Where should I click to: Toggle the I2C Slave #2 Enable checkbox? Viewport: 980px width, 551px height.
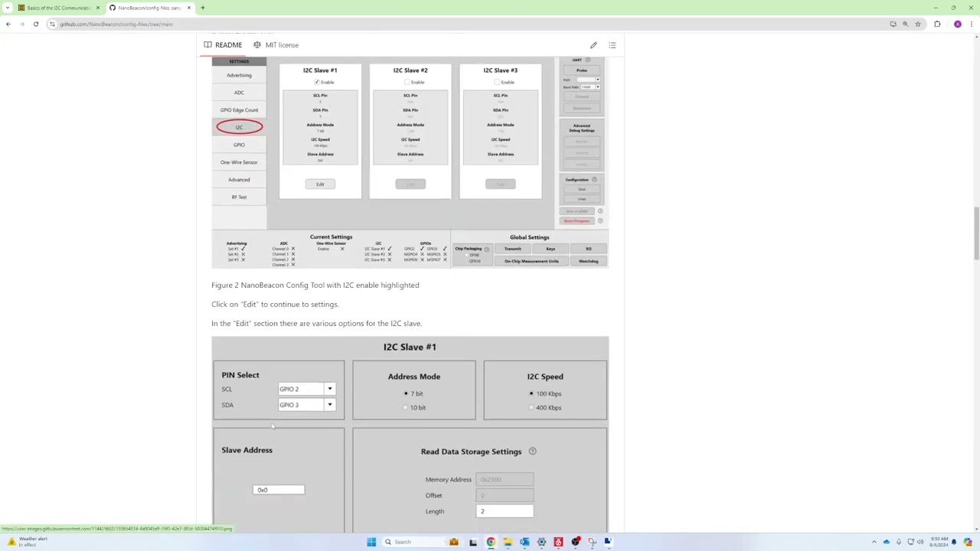[407, 82]
